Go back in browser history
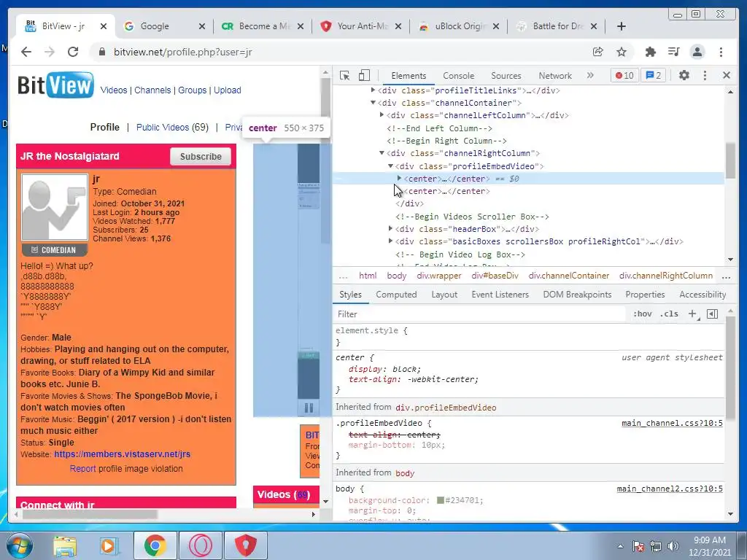The height and width of the screenshot is (560, 747). [26, 52]
